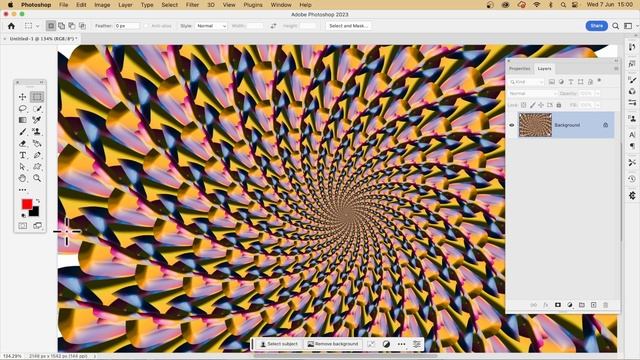Open the Kind filter dropdown in Layers

tap(527, 82)
